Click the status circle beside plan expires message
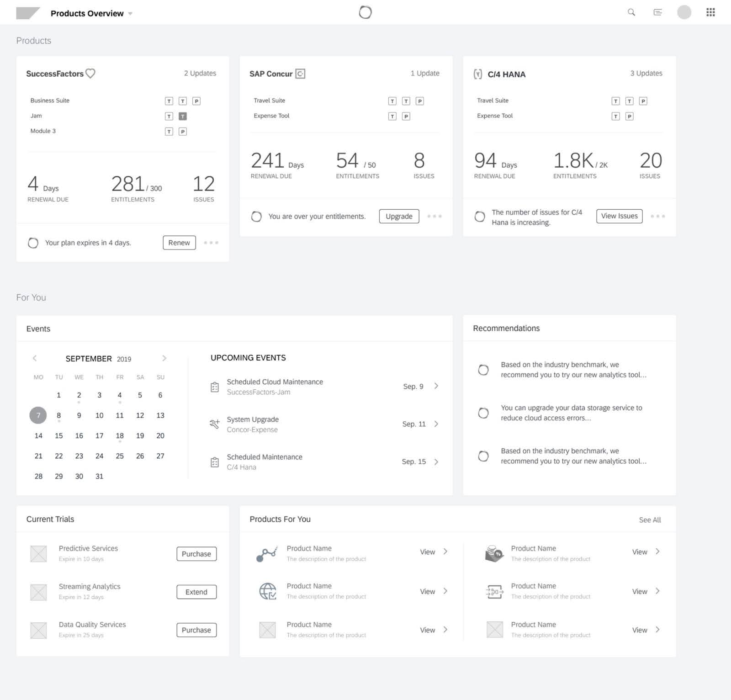 (x=33, y=243)
